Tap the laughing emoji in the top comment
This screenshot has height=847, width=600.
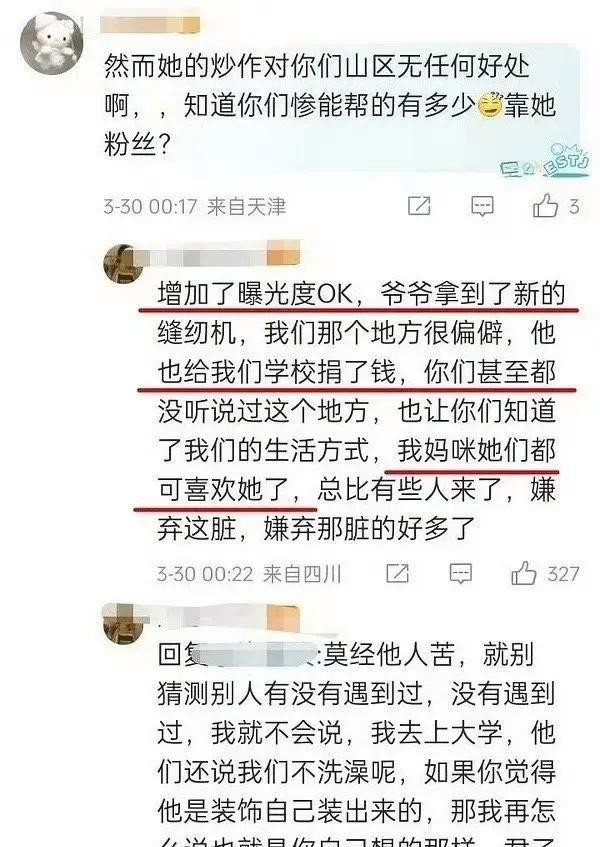pos(490,105)
